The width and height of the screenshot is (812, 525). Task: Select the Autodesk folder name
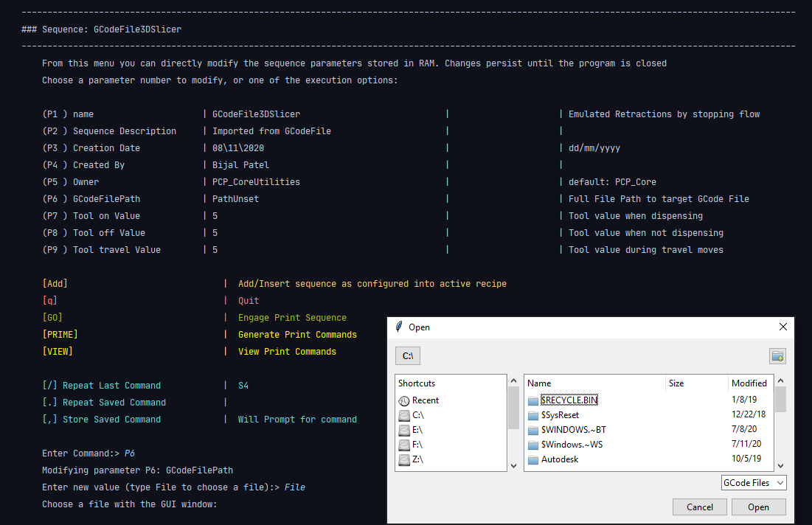[560, 459]
